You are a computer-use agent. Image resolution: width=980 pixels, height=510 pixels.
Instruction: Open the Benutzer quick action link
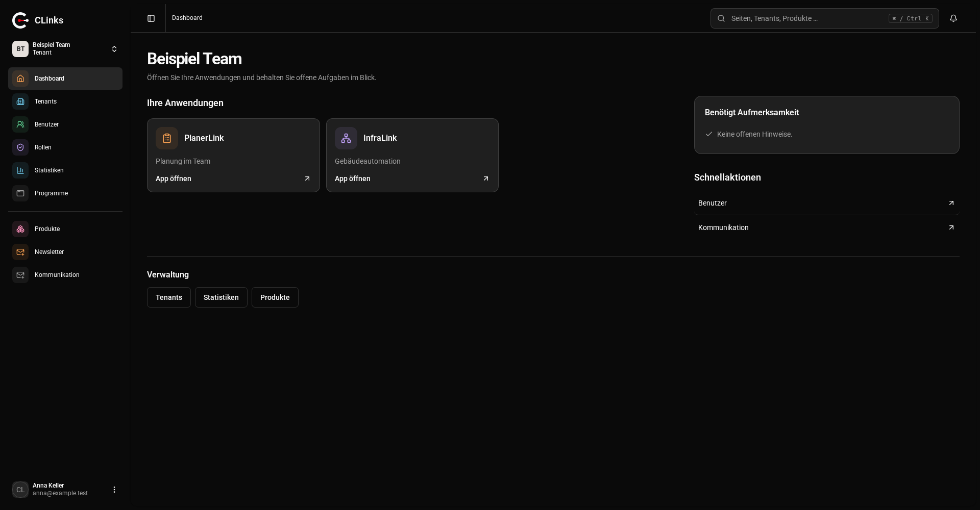click(x=826, y=203)
